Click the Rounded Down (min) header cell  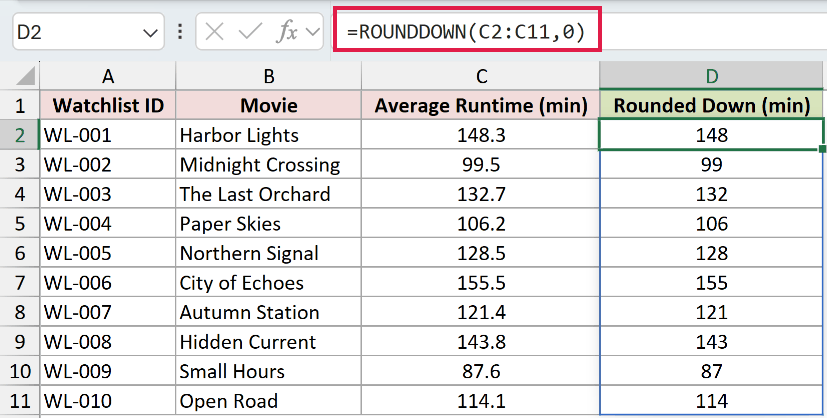711,105
